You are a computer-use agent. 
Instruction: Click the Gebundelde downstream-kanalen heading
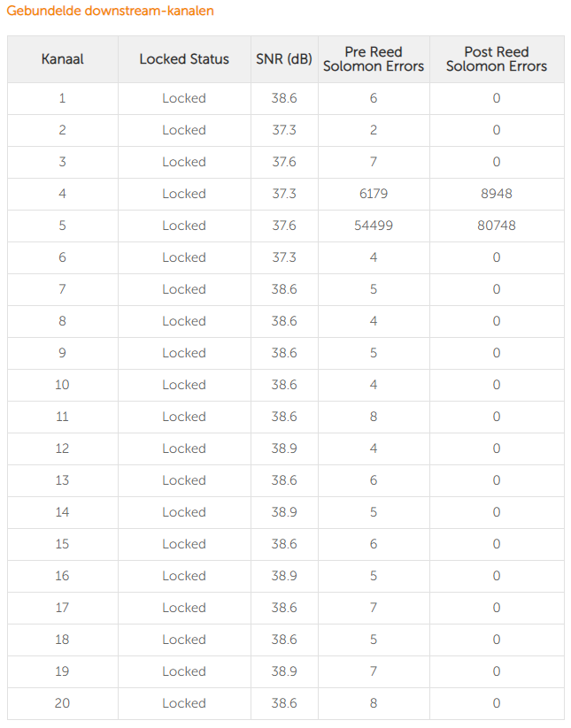point(110,11)
